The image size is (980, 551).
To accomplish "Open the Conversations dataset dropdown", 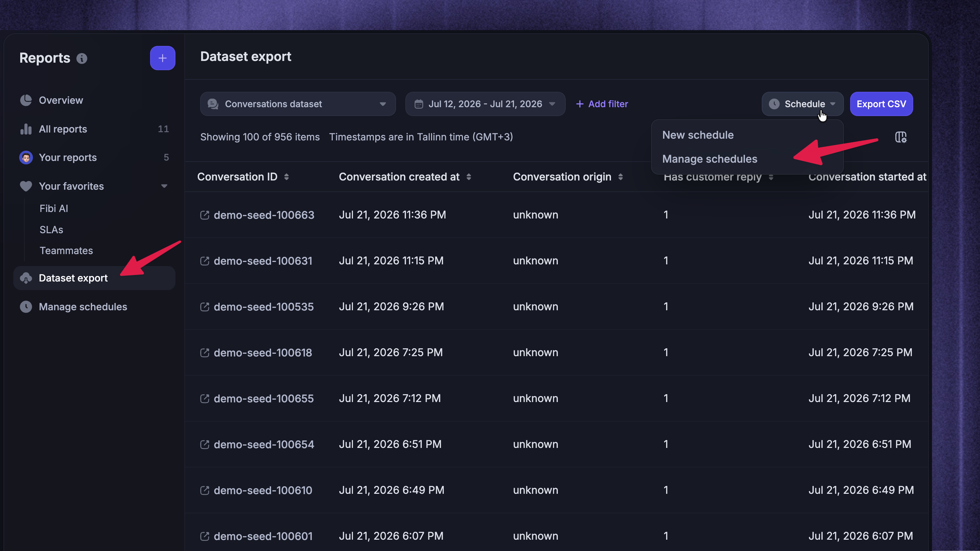I will point(298,104).
